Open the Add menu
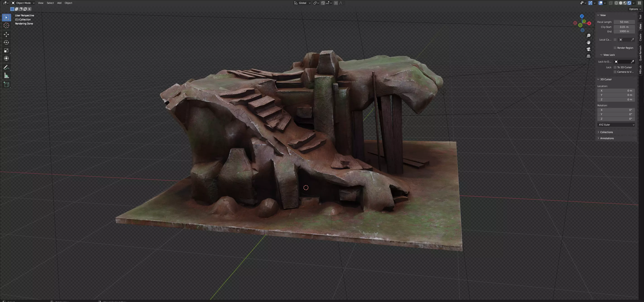Viewport: 644px width, 302px height. pyautogui.click(x=59, y=3)
